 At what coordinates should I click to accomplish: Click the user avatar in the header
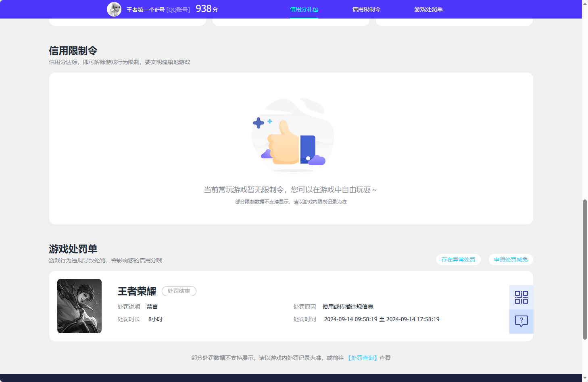[114, 9]
